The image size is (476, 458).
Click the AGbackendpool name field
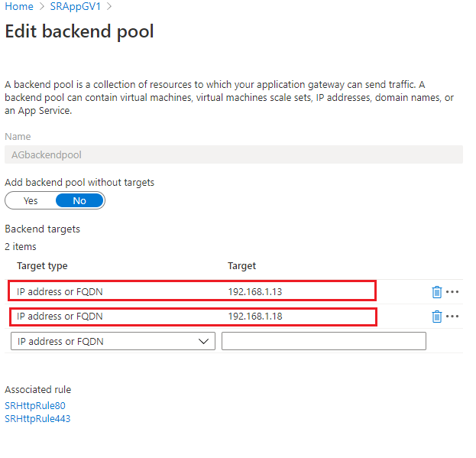pos(233,154)
